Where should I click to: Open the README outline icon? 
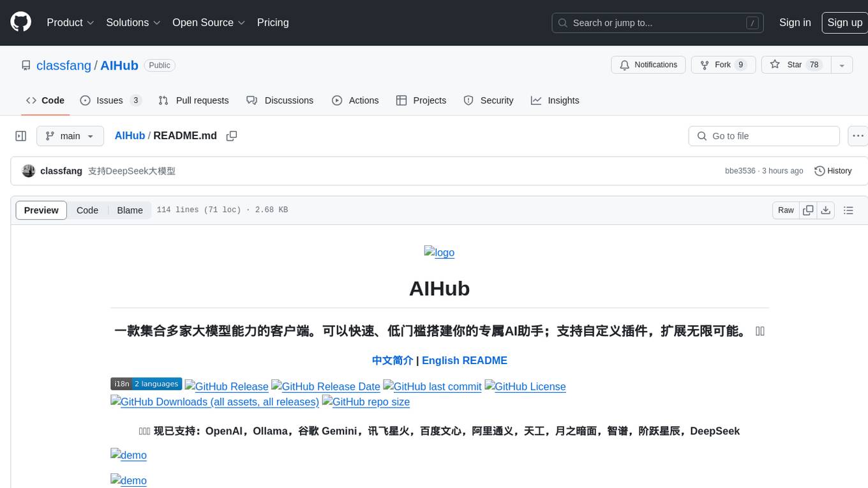[848, 210]
